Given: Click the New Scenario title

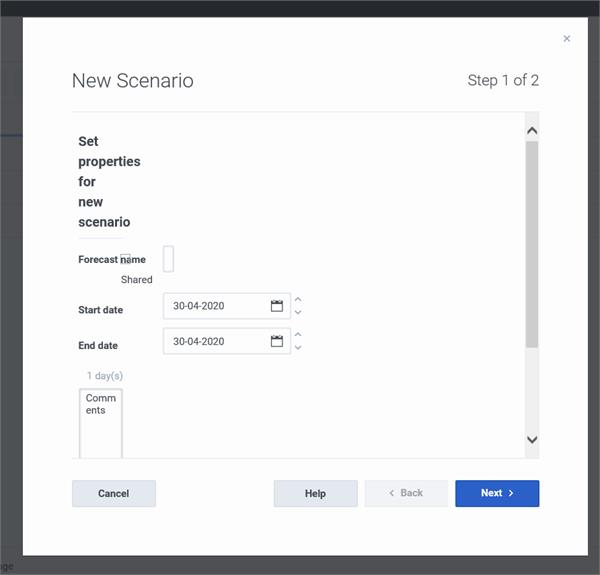Looking at the screenshot, I should 133,81.
